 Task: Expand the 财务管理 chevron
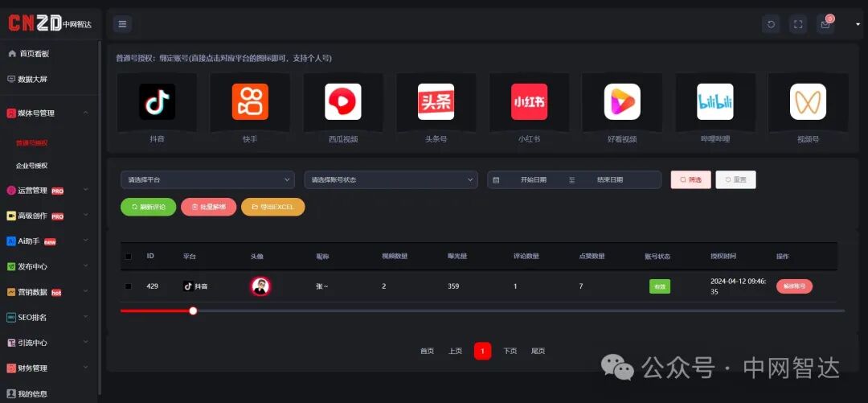[x=86, y=368]
